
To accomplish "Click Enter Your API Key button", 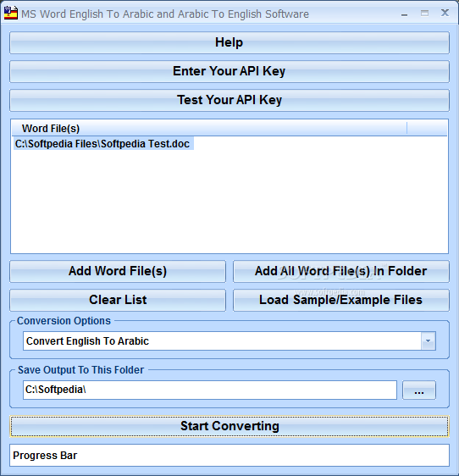I will (229, 71).
